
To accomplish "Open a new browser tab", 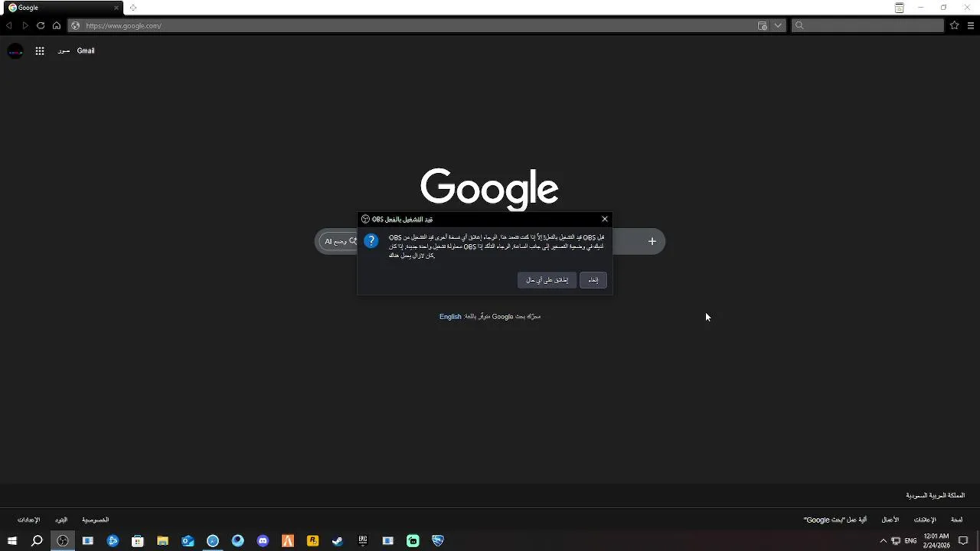I will coord(133,8).
